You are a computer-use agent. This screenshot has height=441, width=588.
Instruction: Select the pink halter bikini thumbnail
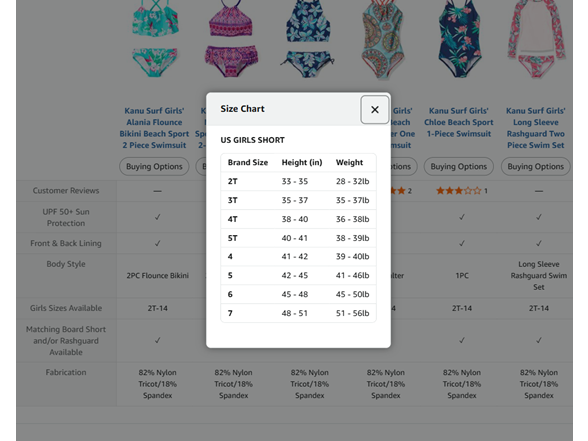pos(231,39)
